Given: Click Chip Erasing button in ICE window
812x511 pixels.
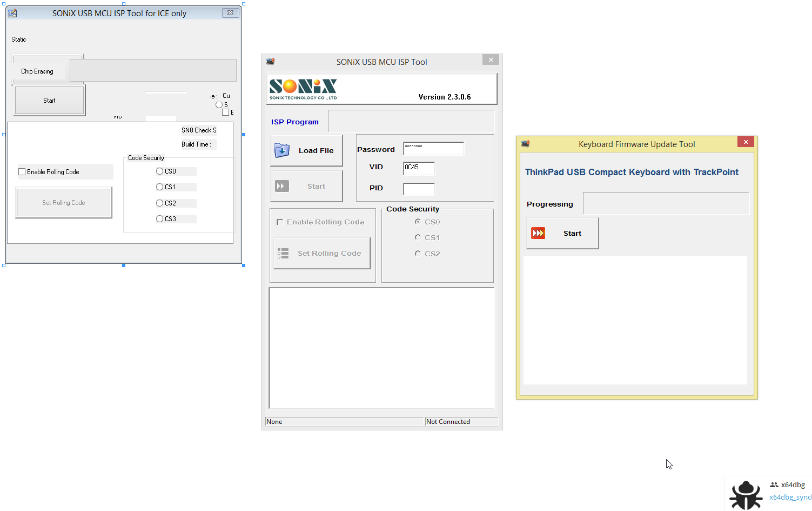Looking at the screenshot, I should (x=37, y=71).
